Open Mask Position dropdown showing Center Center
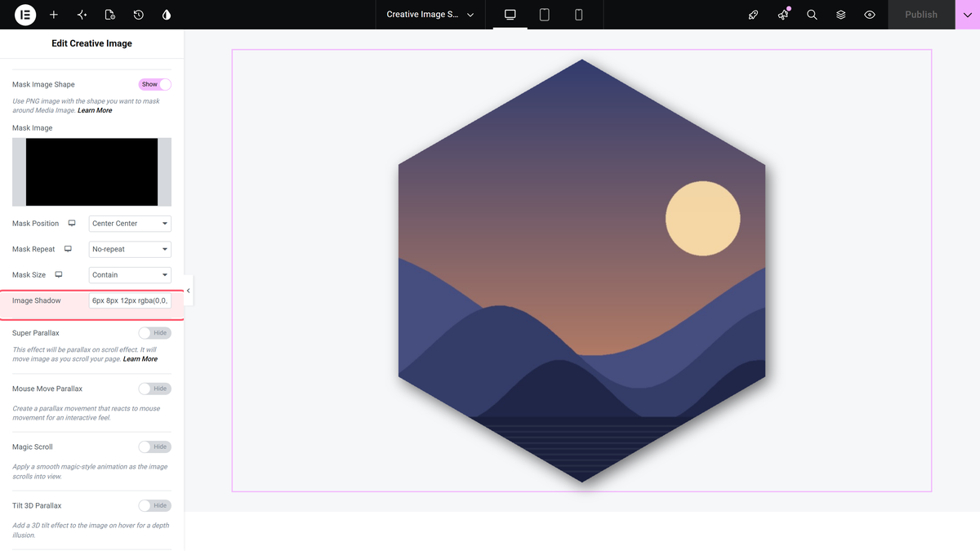The width and height of the screenshot is (980, 551). pos(130,223)
